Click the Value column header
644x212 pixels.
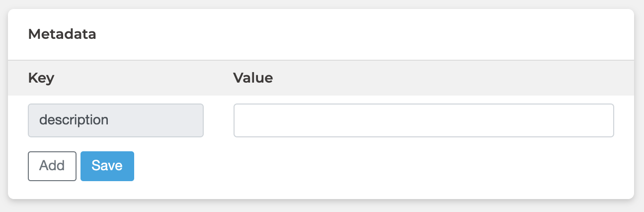point(253,78)
